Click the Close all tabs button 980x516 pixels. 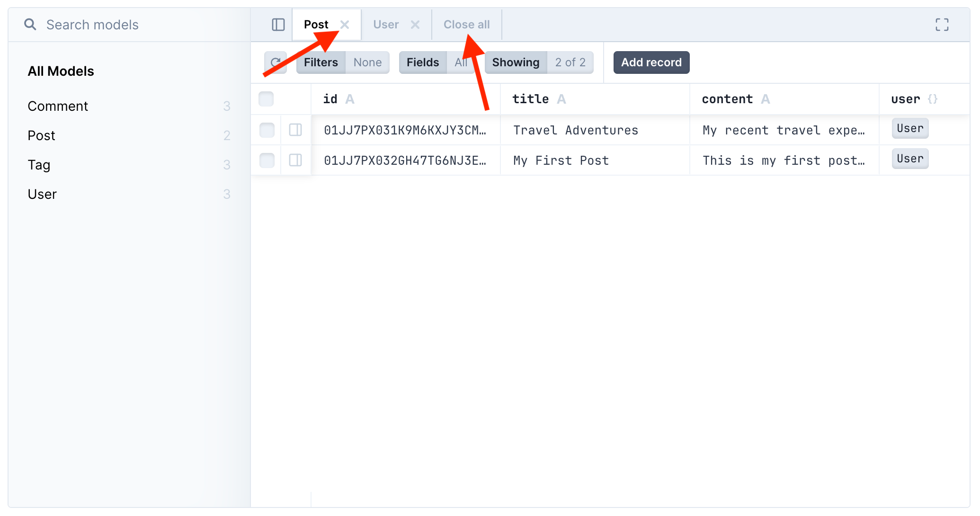(466, 25)
